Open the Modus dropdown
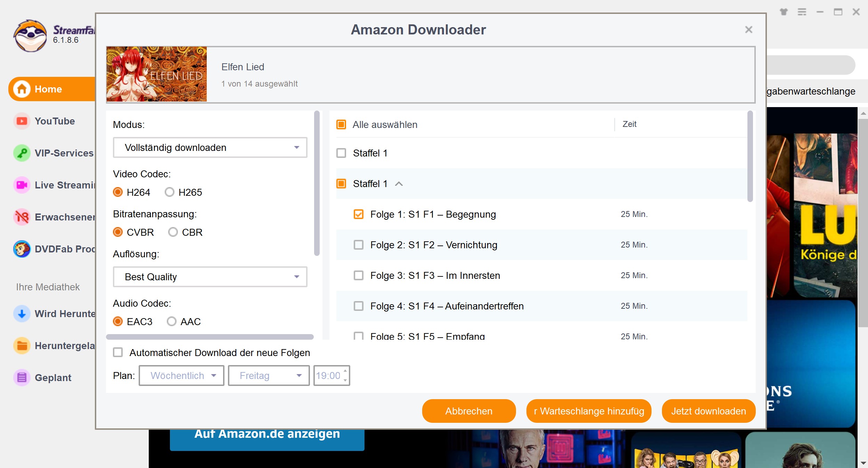The width and height of the screenshot is (868, 468). pyautogui.click(x=210, y=147)
